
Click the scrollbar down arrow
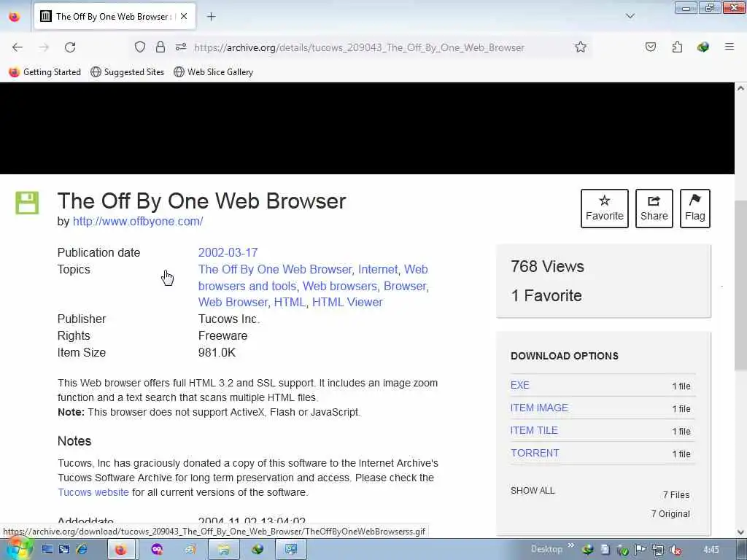pyautogui.click(x=740, y=532)
